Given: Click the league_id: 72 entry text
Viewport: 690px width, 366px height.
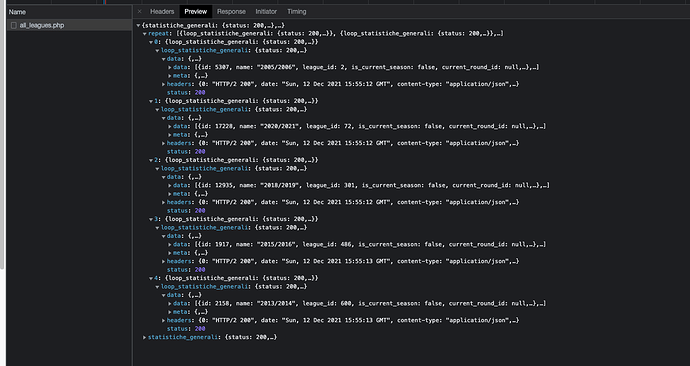Looking at the screenshot, I should pyautogui.click(x=328, y=126).
